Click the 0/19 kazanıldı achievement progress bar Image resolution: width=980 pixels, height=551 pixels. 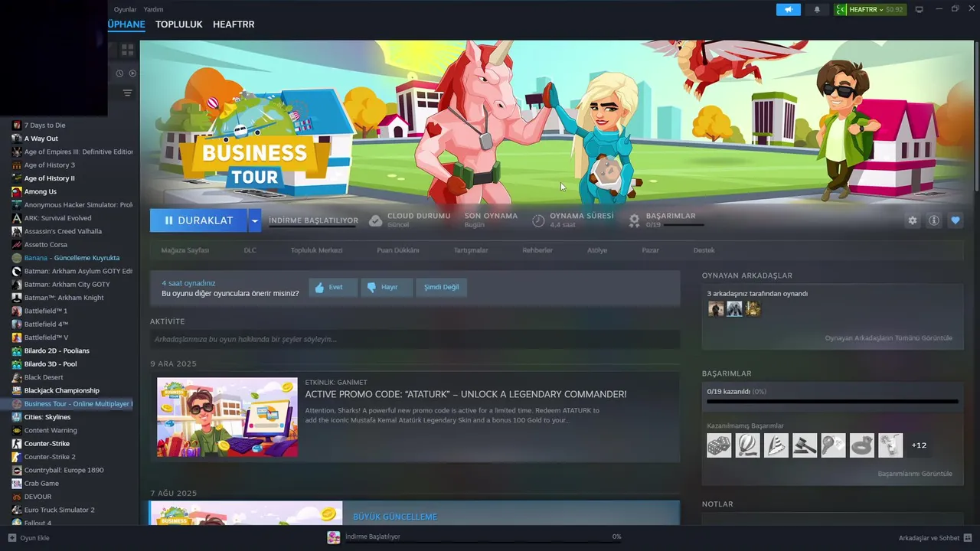tap(832, 401)
